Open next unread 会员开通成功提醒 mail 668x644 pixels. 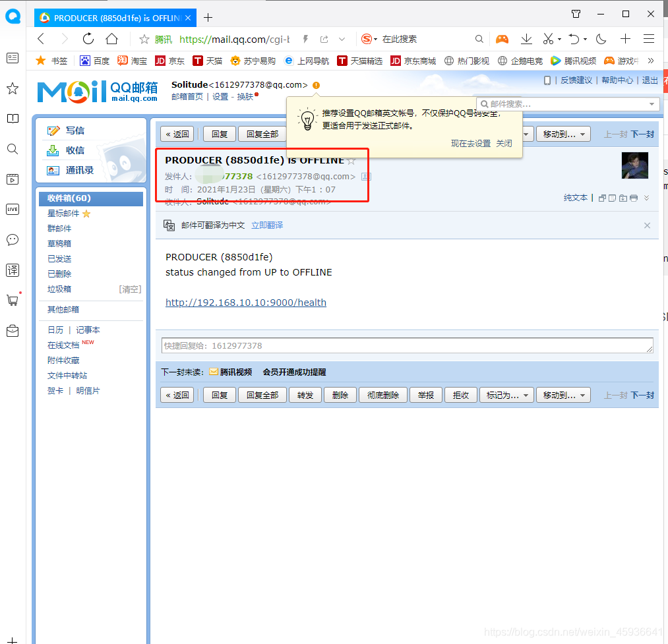tap(294, 372)
